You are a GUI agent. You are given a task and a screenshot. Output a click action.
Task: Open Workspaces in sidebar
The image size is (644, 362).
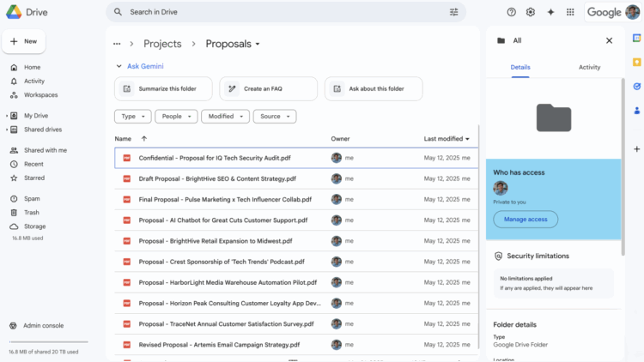coord(40,95)
